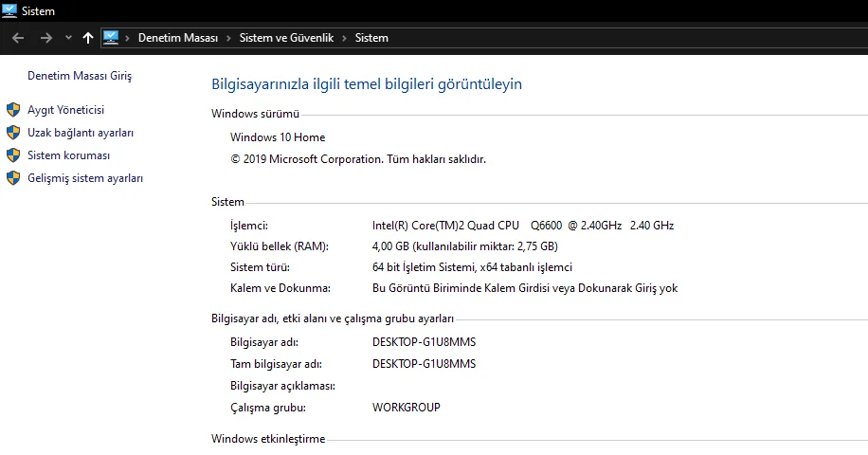
Task: Click shield icon beside Aygıt Yöneticisi
Action: tap(13, 110)
